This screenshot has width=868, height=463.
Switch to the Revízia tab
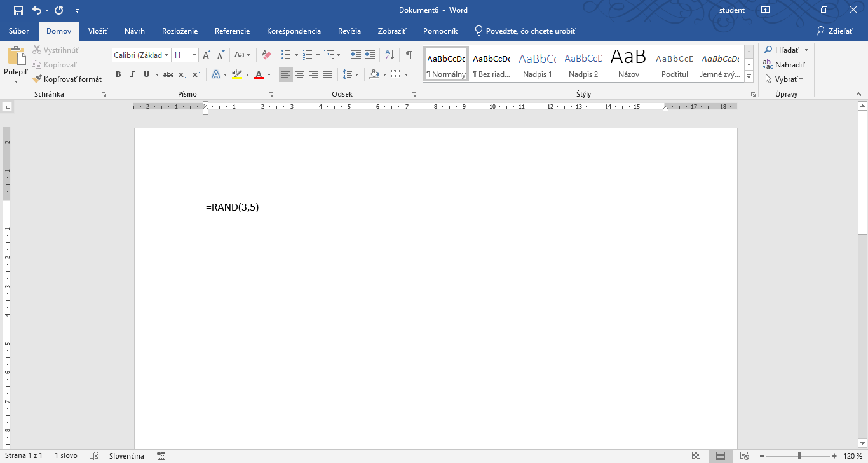(349, 31)
